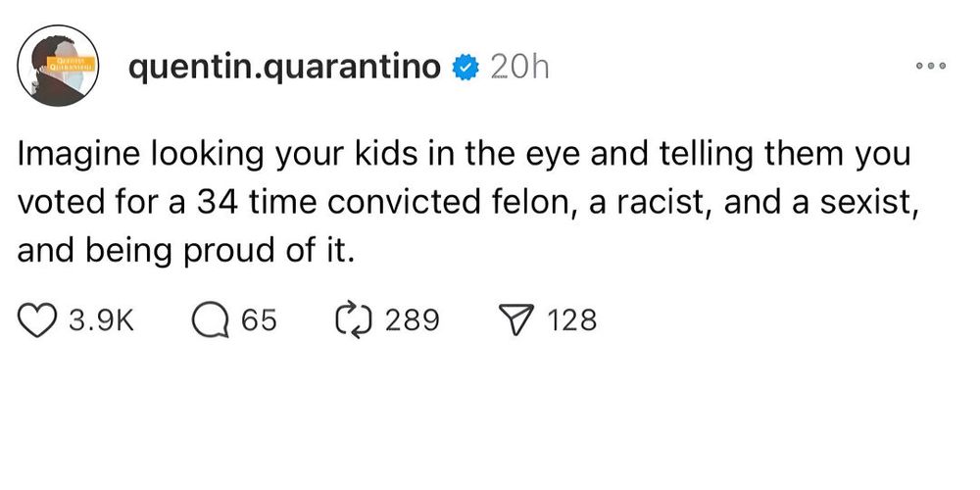Image resolution: width=980 pixels, height=490 pixels.
Task: Click the line "and being proud of it."
Action: (184, 249)
